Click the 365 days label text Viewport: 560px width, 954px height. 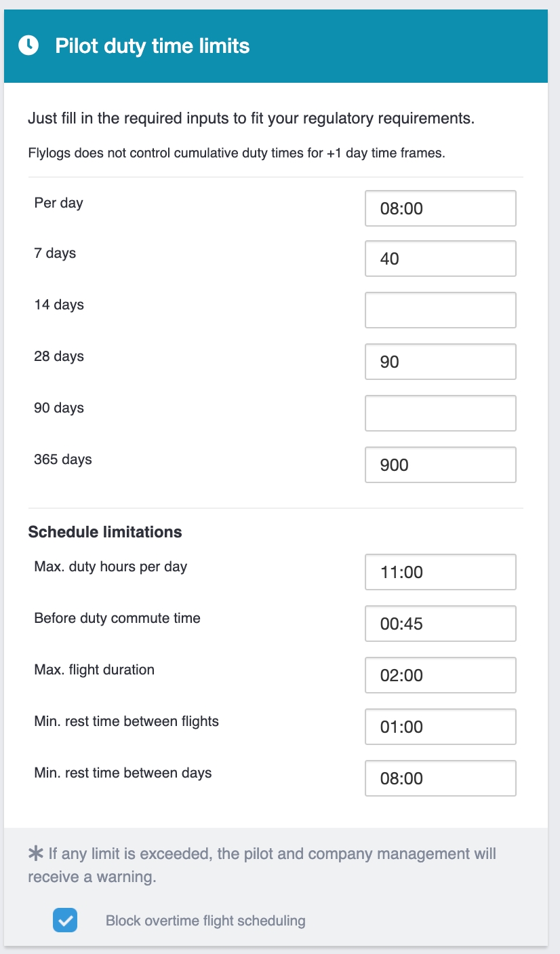63,459
